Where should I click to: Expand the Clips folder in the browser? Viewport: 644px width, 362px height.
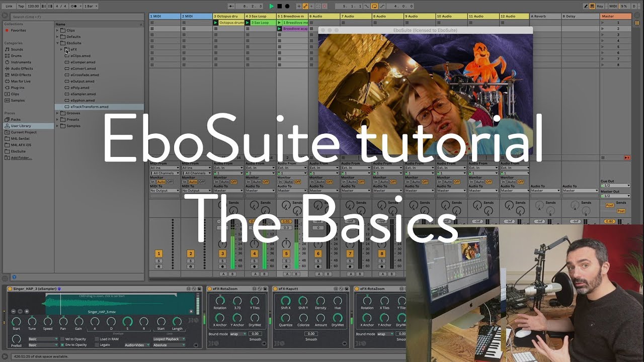(x=57, y=30)
